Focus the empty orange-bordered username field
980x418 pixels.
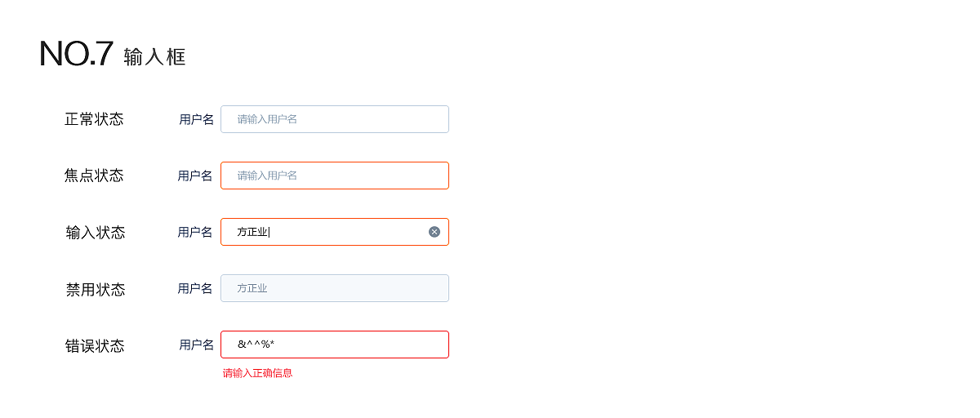(x=335, y=176)
